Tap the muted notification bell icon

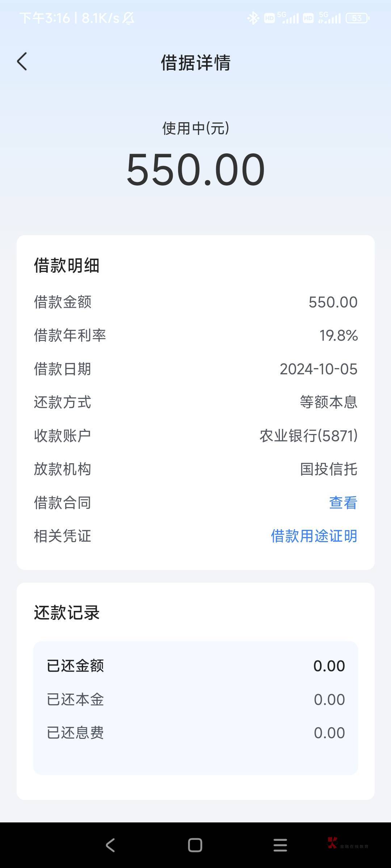click(128, 18)
